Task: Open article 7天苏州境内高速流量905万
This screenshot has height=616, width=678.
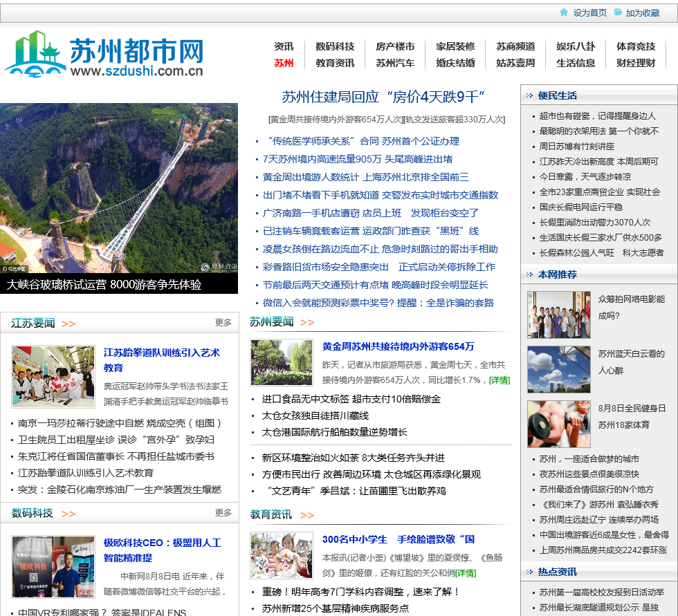Action: pyautogui.click(x=358, y=160)
